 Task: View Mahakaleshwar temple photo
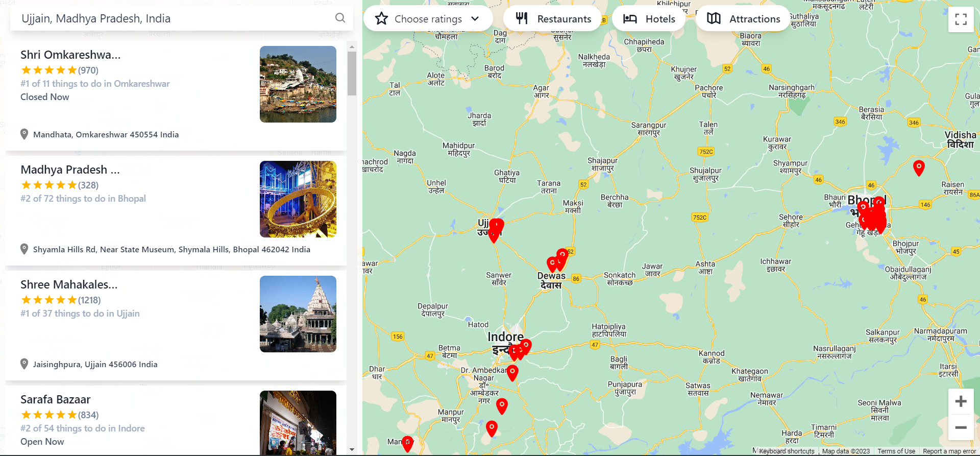(298, 314)
